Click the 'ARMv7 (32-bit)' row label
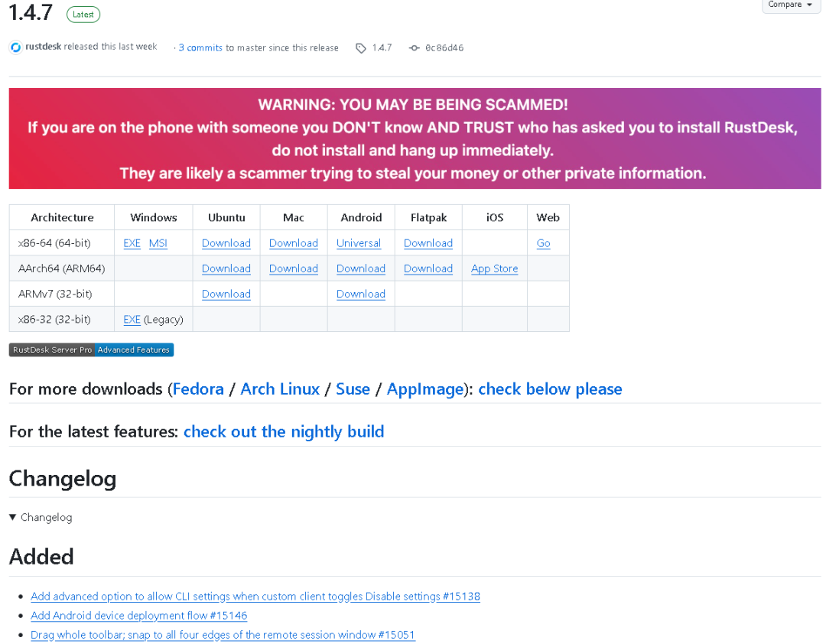The height and width of the screenshot is (644, 826). click(x=55, y=294)
